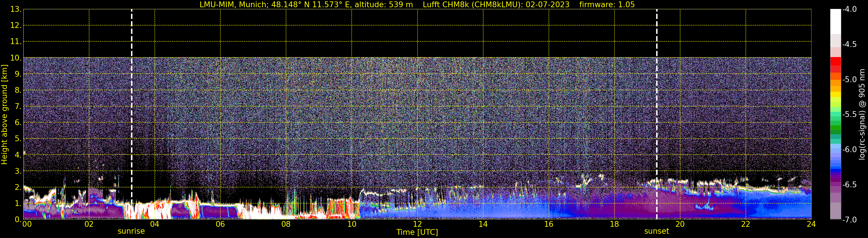This screenshot has width=868, height=238.
Task: Click the time axis tick label '10'
Action: point(352,224)
